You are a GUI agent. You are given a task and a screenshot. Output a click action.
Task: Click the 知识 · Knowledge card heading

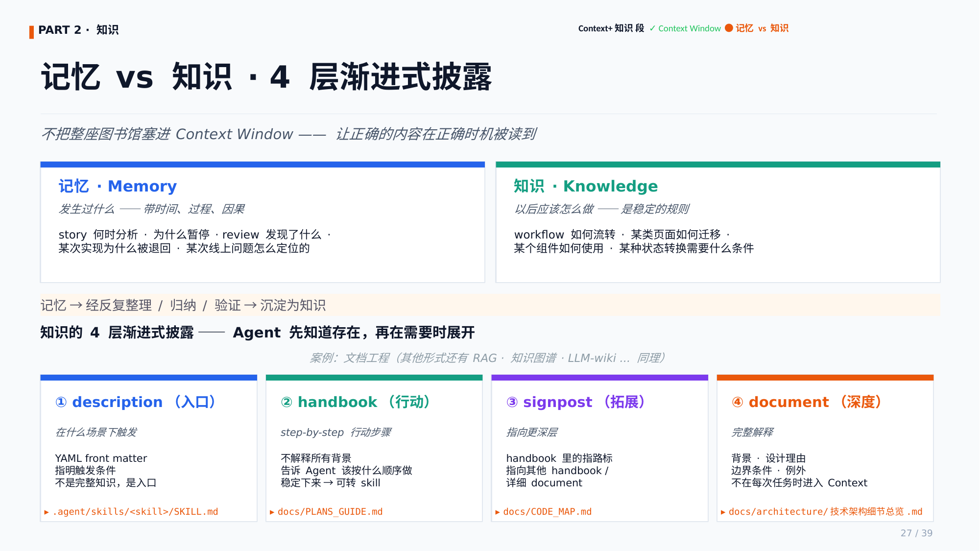pyautogui.click(x=586, y=186)
